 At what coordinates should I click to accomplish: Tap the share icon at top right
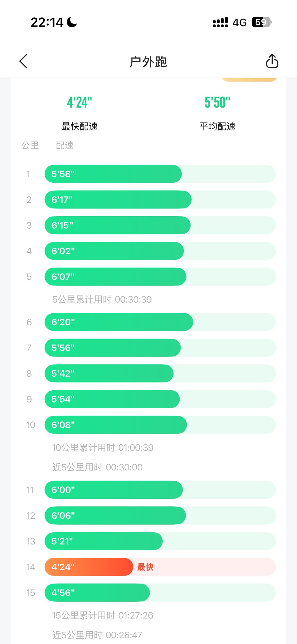272,61
